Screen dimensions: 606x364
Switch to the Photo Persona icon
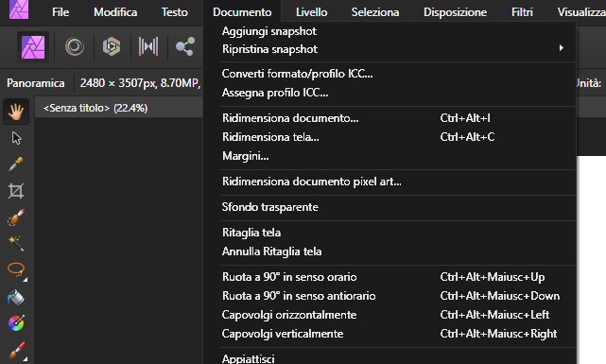(33, 47)
